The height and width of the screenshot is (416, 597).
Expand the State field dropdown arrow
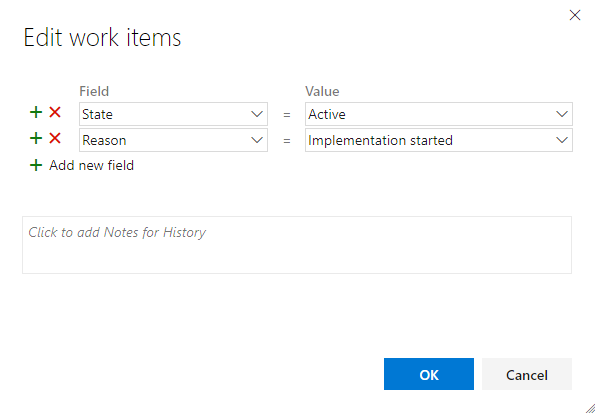tap(257, 114)
